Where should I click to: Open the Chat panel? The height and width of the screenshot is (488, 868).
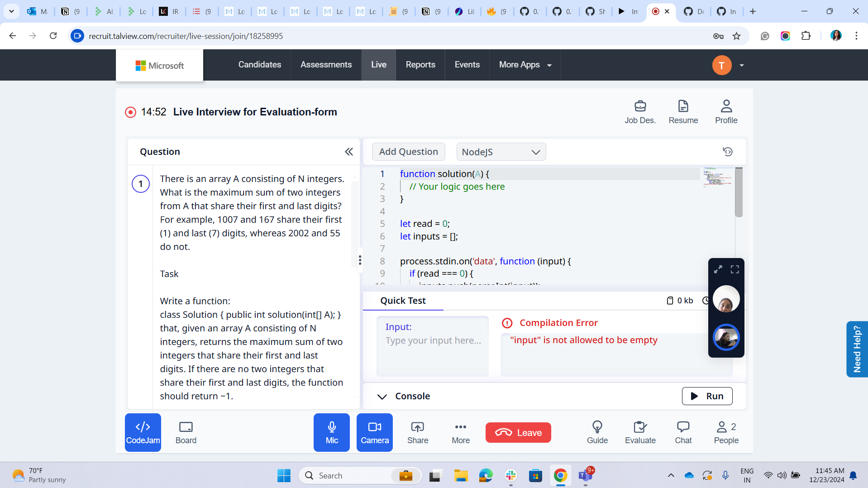(683, 432)
